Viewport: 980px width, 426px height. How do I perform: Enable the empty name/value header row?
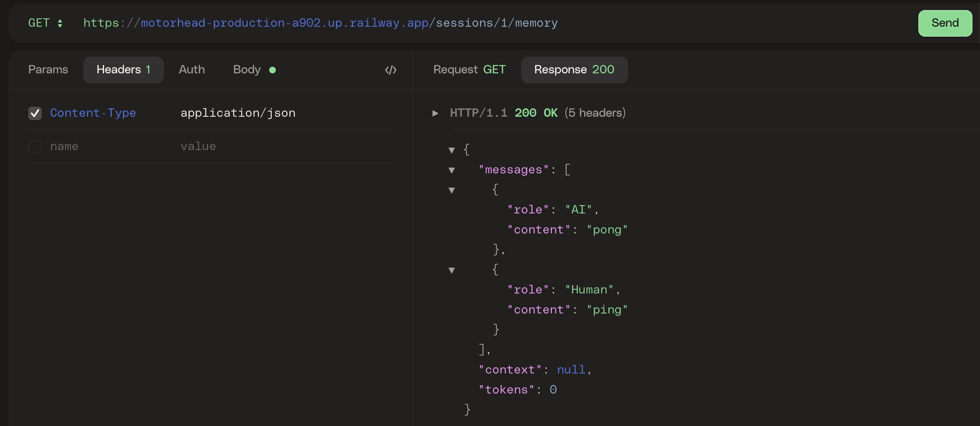tap(35, 146)
